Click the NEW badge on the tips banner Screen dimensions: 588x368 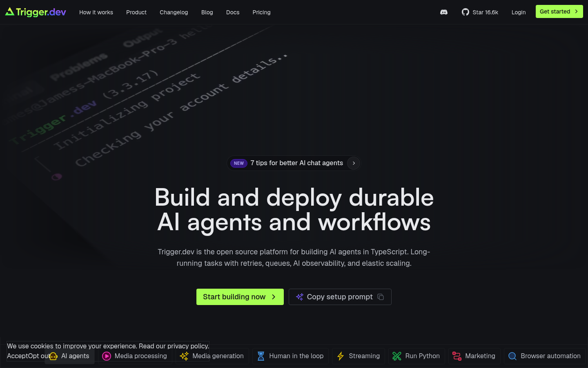[x=239, y=163]
